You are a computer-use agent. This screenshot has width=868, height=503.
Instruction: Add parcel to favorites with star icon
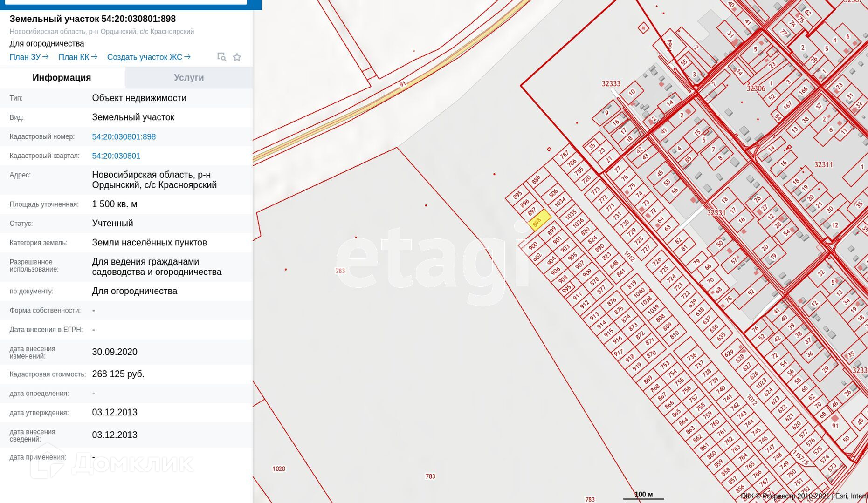tap(237, 57)
